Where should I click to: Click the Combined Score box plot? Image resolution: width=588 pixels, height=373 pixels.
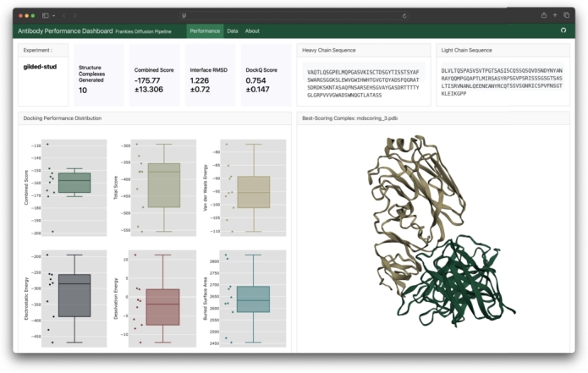click(74, 183)
